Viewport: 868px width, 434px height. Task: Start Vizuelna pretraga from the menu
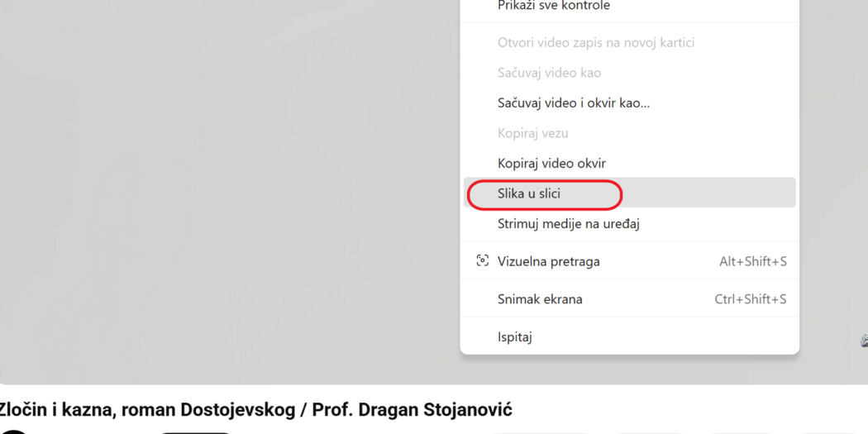(x=548, y=261)
